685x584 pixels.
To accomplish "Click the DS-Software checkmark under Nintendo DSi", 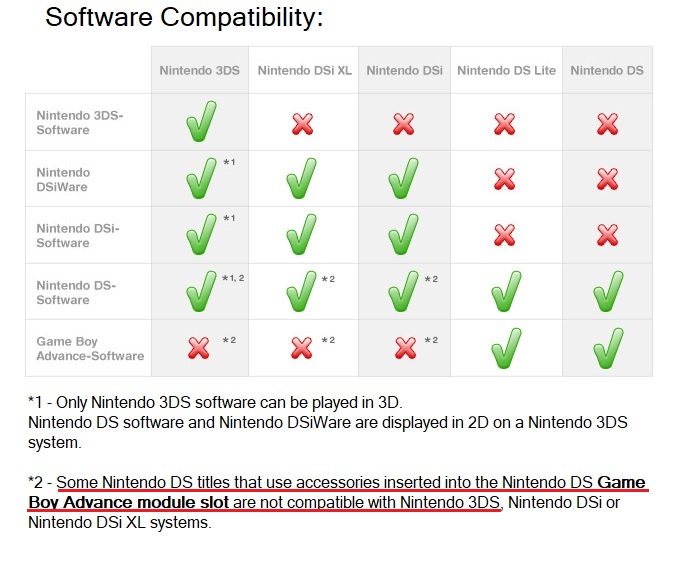I will click(403, 291).
